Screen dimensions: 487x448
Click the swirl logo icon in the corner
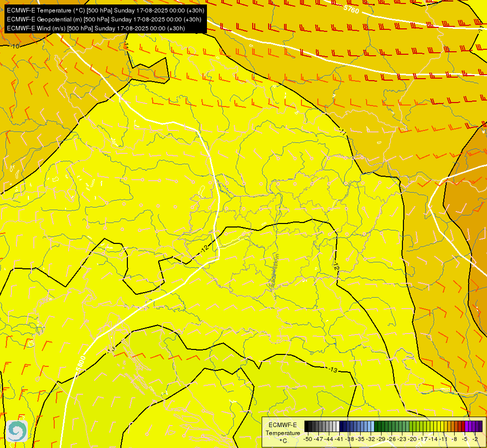coord(17,431)
